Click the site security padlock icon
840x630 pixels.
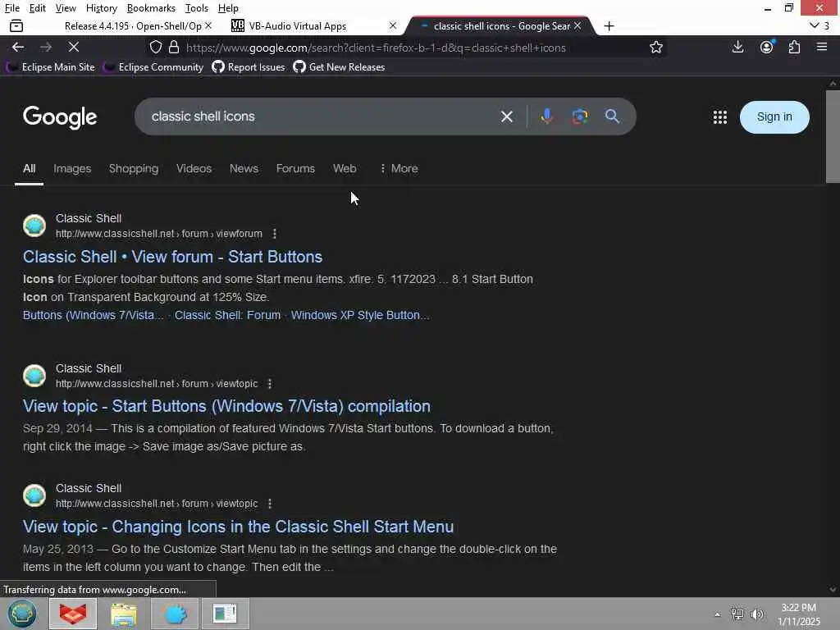[174, 47]
